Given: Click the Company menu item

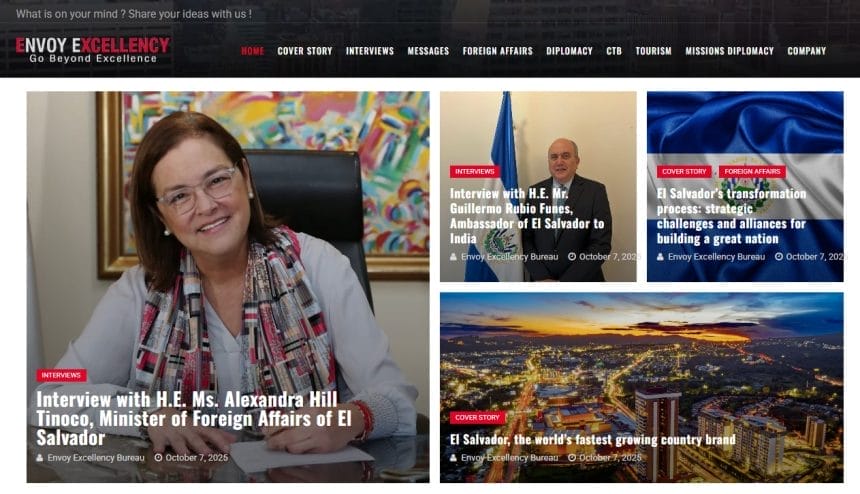Looking at the screenshot, I should tap(807, 51).
